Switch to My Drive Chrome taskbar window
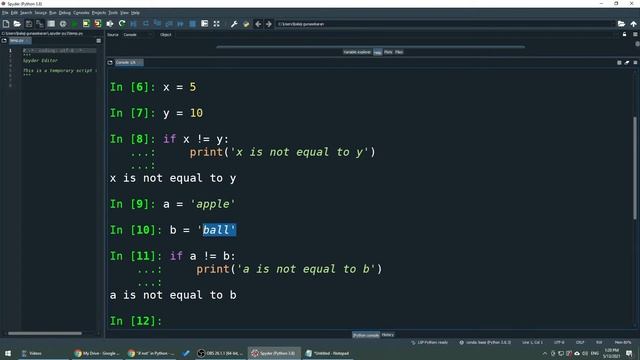The image size is (640, 360). pyautogui.click(x=97, y=353)
